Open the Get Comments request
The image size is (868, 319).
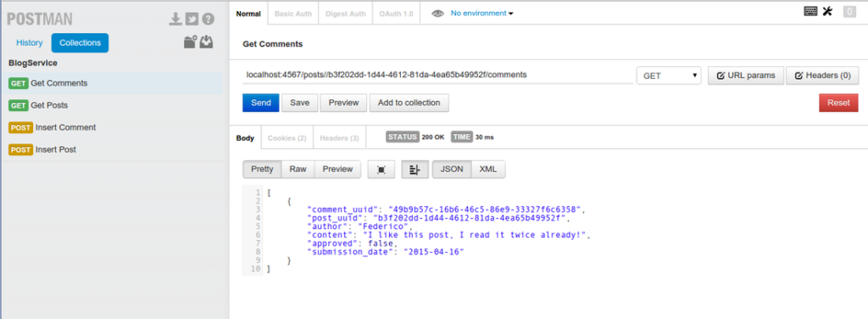coord(113,83)
